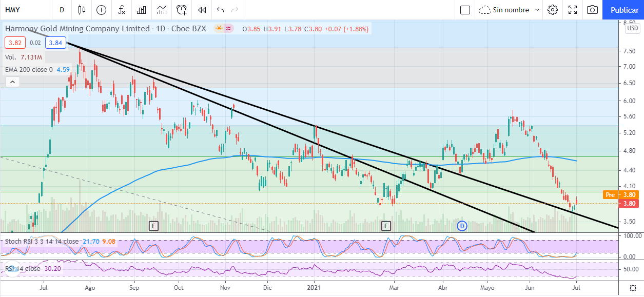
Task: Click the Pre 3.80 pre-market price label
Action: (621, 195)
